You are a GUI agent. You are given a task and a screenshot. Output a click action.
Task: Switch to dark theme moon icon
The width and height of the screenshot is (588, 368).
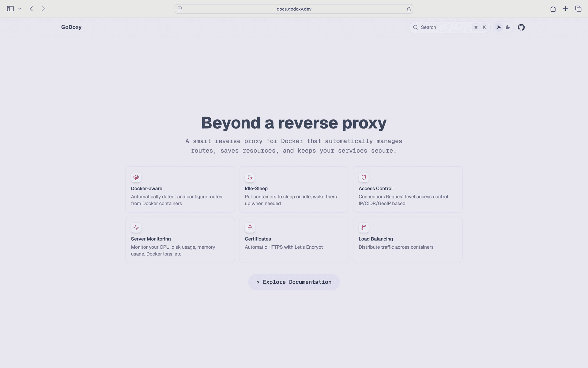[508, 27]
